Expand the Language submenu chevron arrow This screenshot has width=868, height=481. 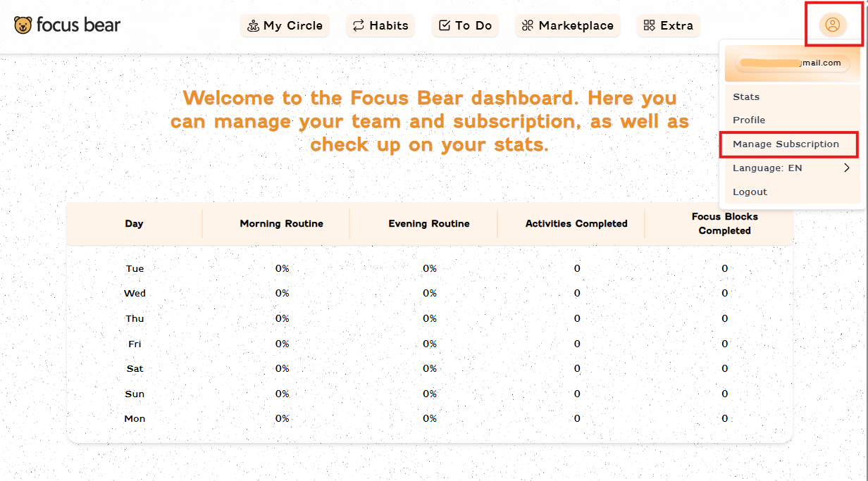pos(847,168)
